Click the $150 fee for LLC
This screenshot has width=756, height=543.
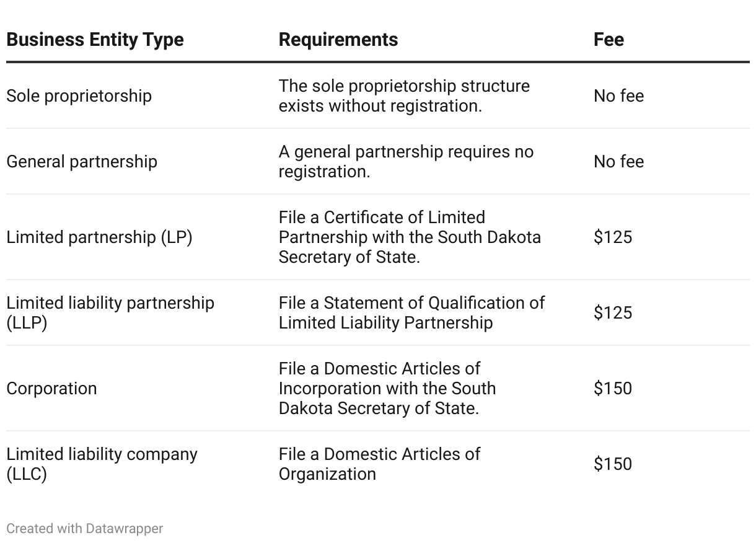click(x=613, y=464)
